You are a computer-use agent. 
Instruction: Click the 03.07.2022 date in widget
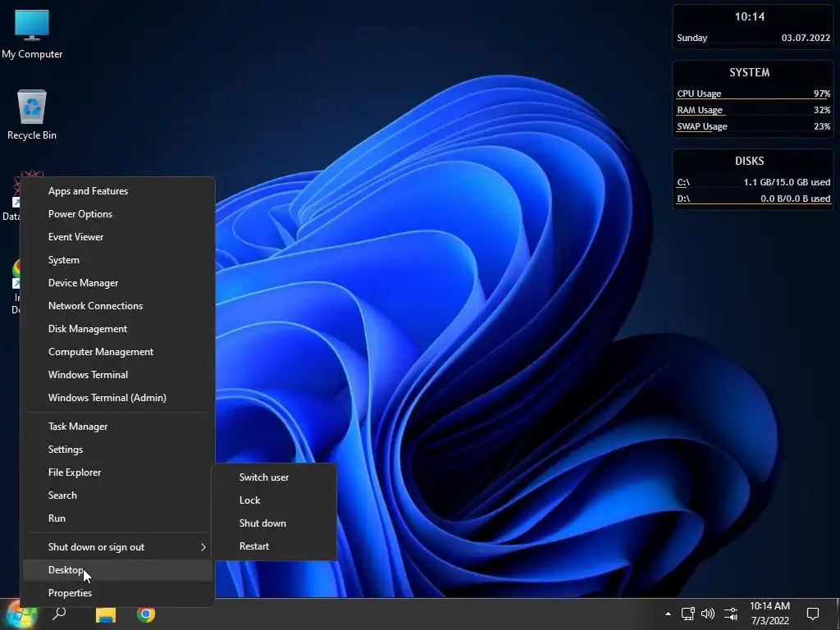click(806, 38)
